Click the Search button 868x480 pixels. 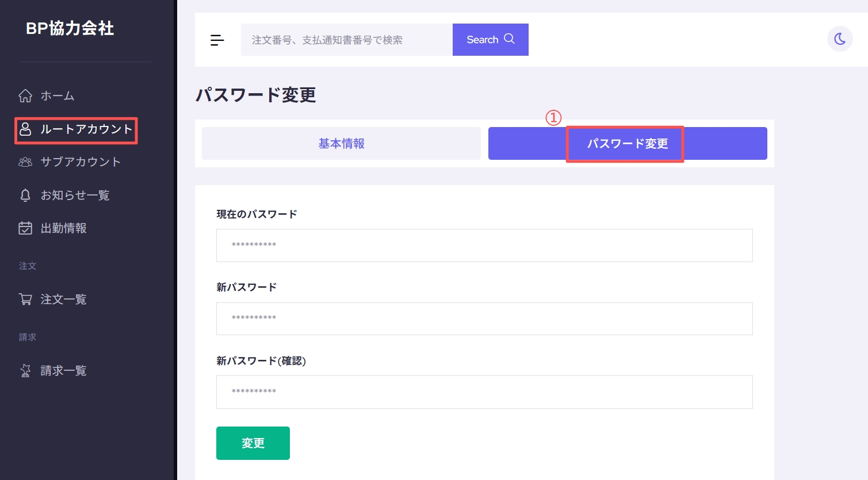(x=490, y=40)
